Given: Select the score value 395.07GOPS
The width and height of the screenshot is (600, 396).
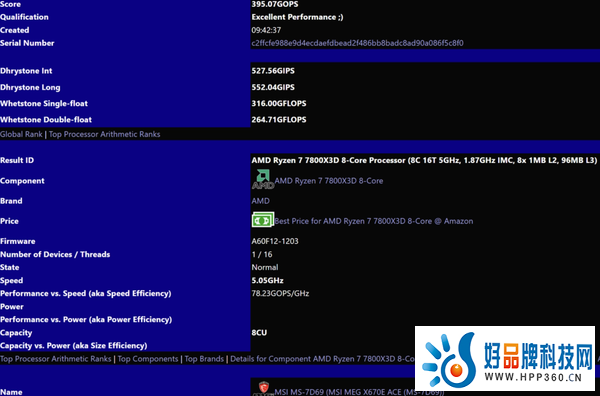Looking at the screenshot, I should click(275, 4).
